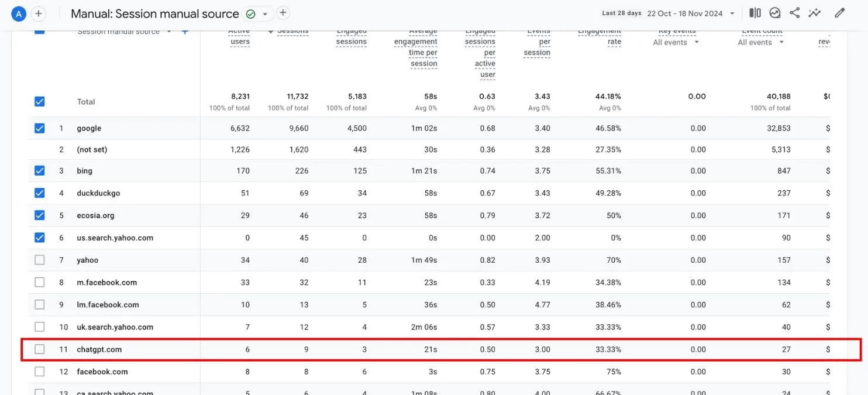Open the dropdown arrow beside the green check
868x395 pixels.
(x=265, y=13)
